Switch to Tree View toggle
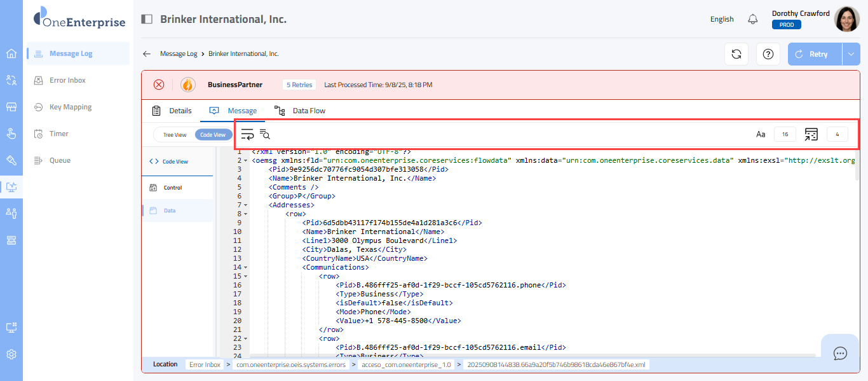The width and height of the screenshot is (868, 381). [175, 135]
